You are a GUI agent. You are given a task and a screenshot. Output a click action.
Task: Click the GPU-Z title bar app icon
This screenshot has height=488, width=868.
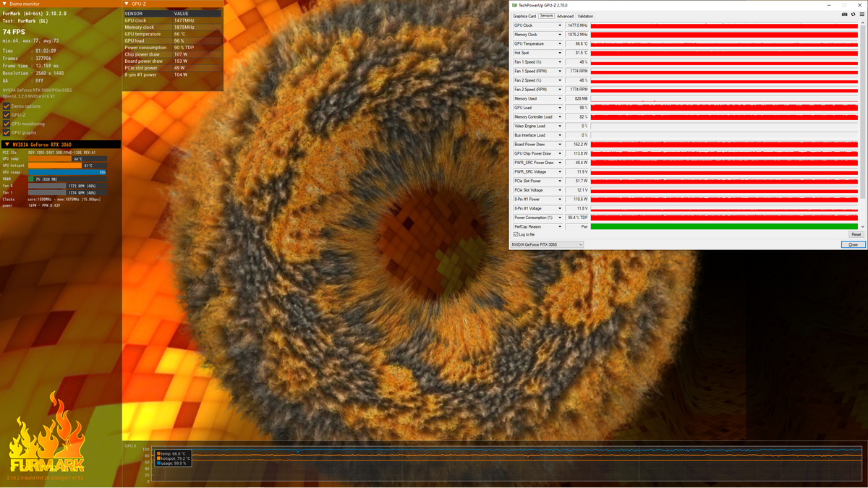514,5
